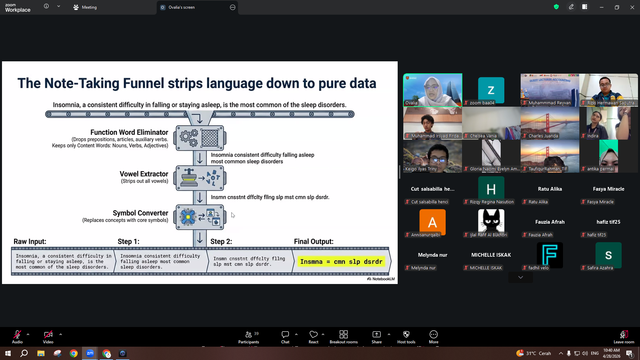The image size is (640, 360).
Task: Open the annotate pencil icon in title bar
Action: coord(571,7)
